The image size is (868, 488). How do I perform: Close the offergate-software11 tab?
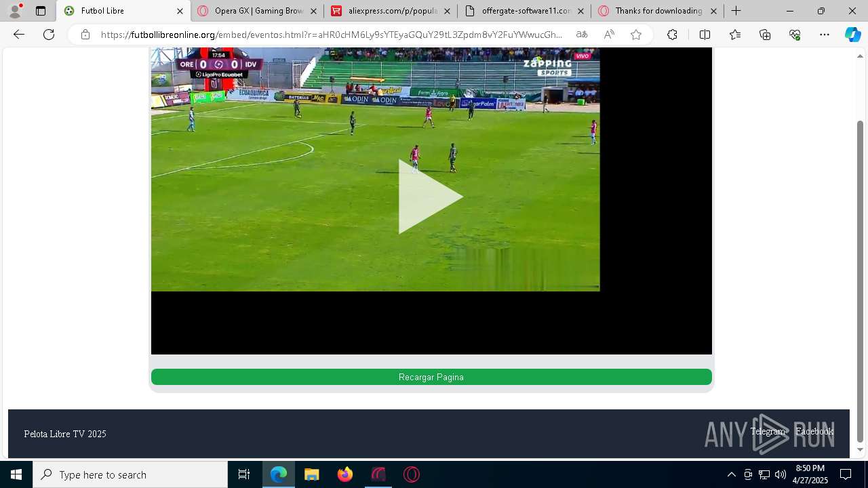tap(580, 11)
